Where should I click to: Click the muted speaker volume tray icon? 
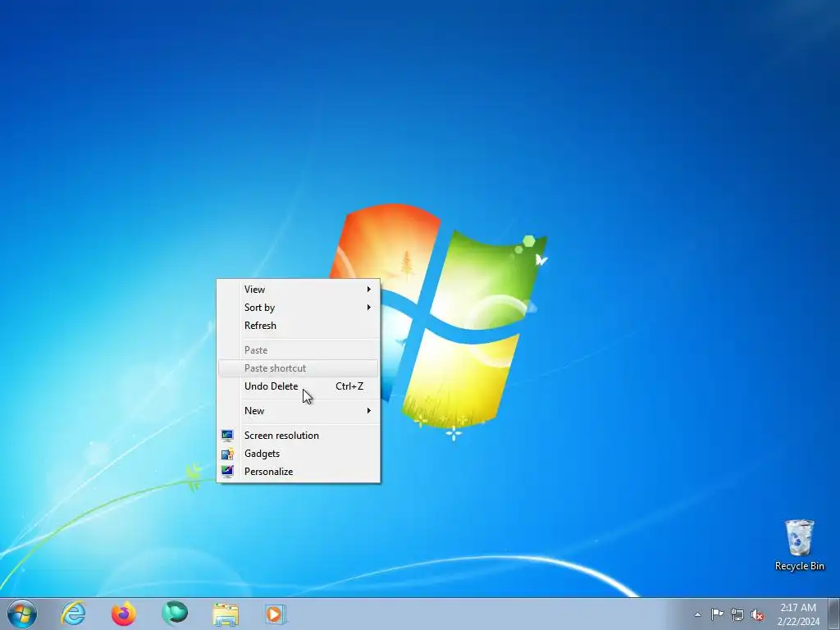757,614
